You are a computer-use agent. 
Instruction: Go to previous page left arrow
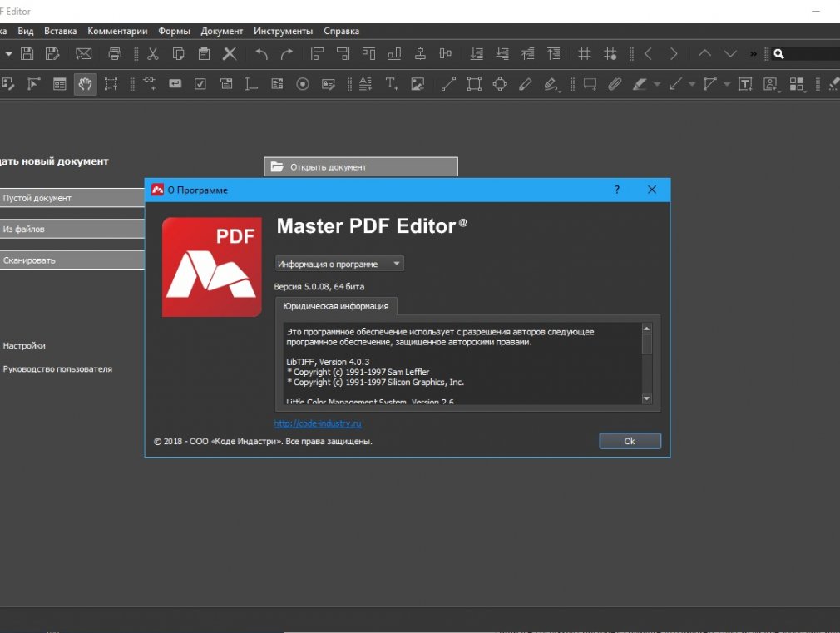[x=648, y=53]
